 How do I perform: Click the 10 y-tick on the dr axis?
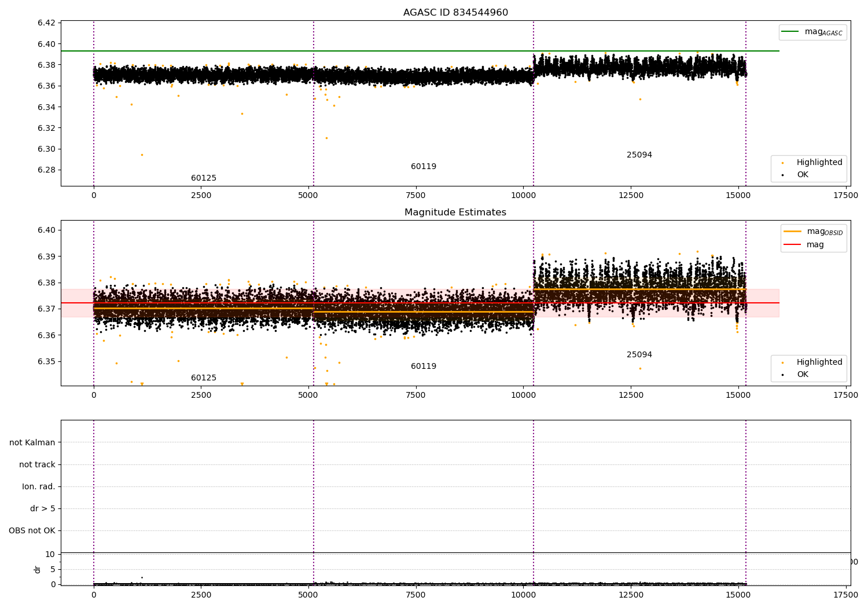[51, 554]
